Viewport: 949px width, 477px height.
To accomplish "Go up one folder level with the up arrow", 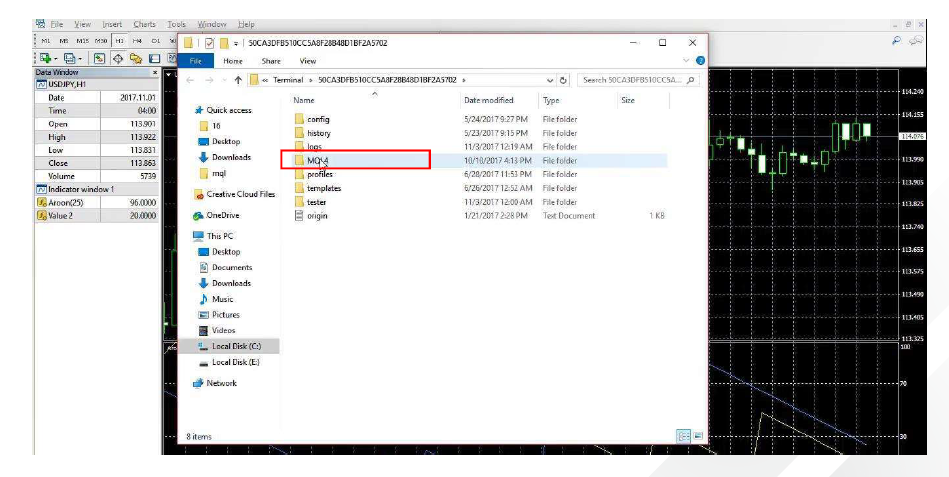I will [x=238, y=80].
